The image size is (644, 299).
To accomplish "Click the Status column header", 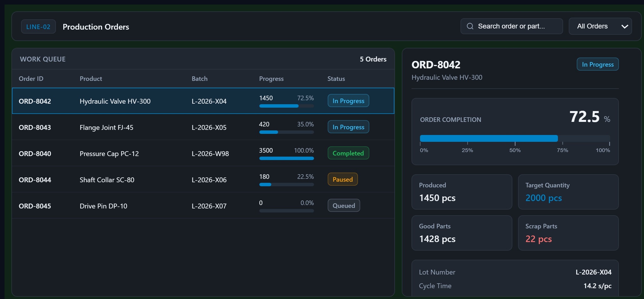I will [x=336, y=79].
